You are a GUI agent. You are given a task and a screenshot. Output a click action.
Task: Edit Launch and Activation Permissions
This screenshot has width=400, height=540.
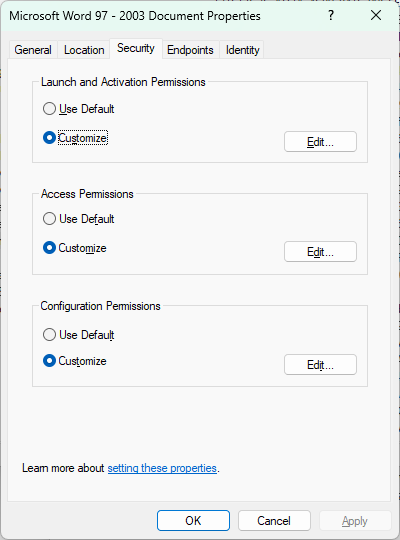(x=320, y=142)
